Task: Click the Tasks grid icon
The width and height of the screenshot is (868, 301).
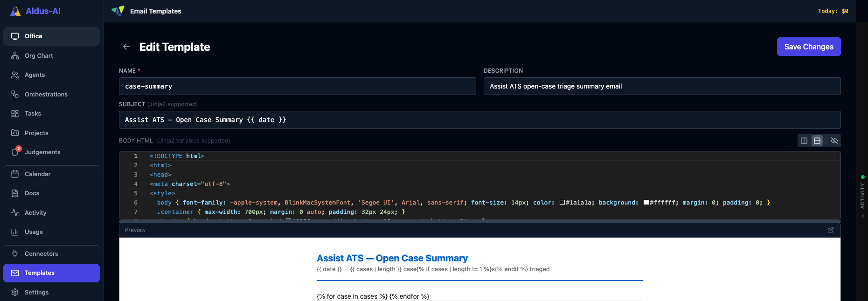Action: click(x=15, y=114)
